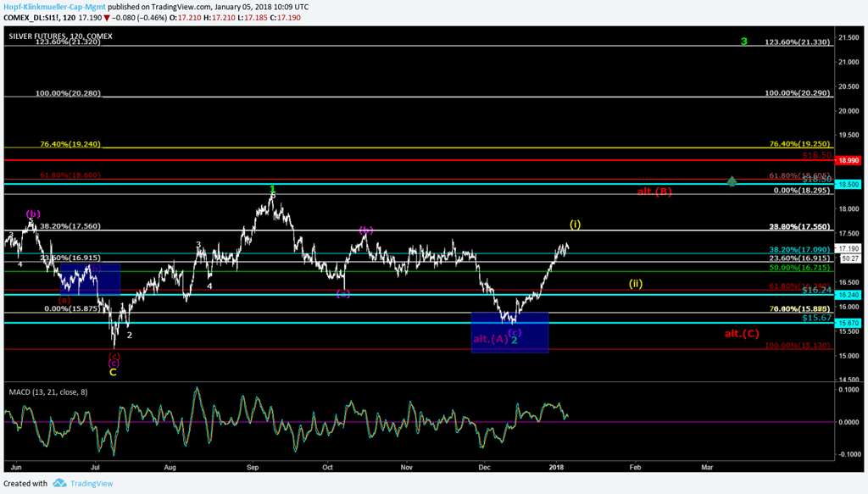Image resolution: width=868 pixels, height=494 pixels.
Task: Click the red alt.(C) wave label
Action: pyautogui.click(x=742, y=334)
